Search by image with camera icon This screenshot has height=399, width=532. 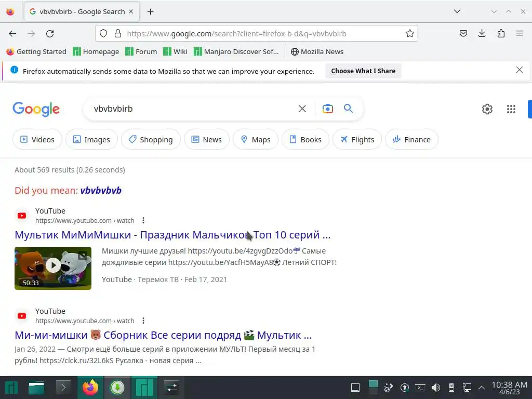pos(327,109)
